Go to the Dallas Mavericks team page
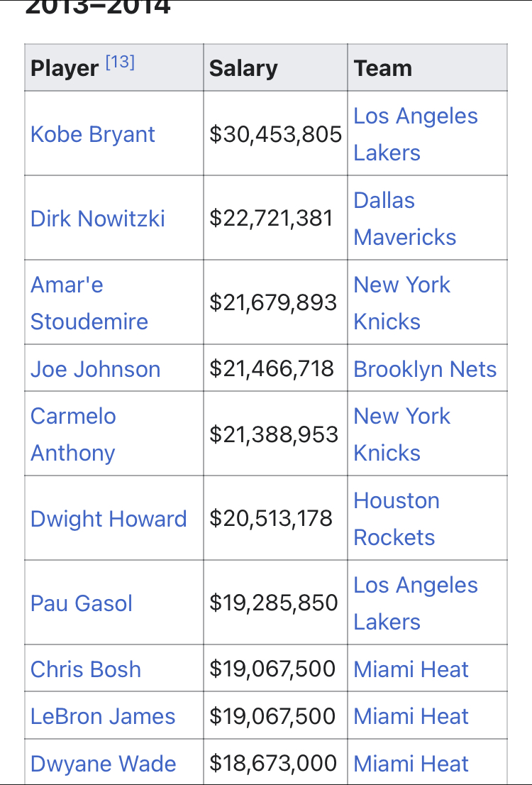This screenshot has height=785, width=532. 405,219
